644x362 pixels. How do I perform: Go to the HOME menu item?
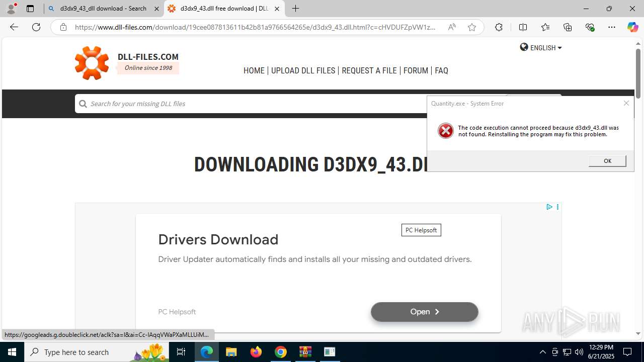pos(254,70)
